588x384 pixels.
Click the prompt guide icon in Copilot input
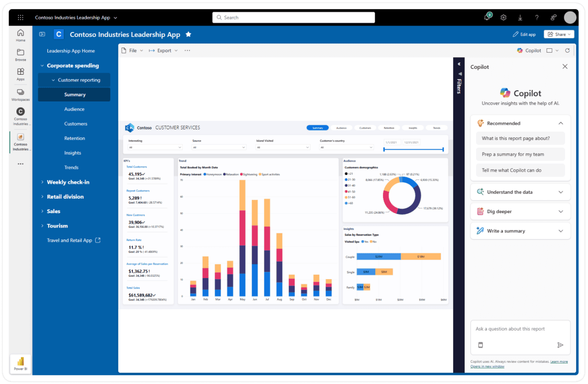tap(480, 345)
